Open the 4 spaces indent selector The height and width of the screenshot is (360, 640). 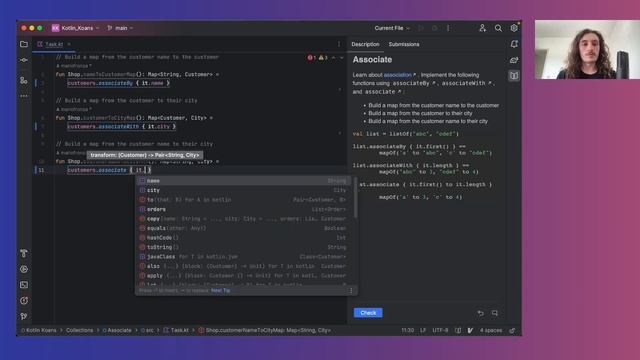click(491, 331)
